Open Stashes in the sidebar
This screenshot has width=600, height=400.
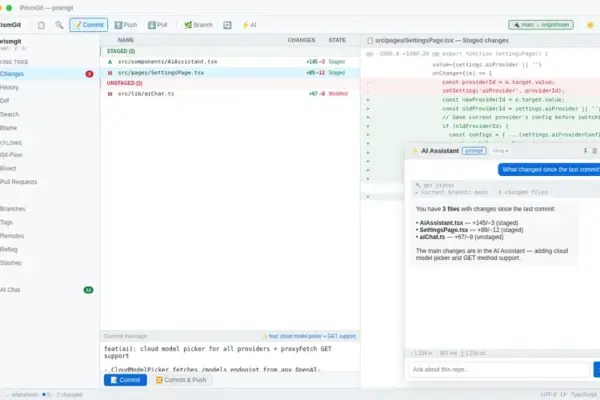coord(48,263)
